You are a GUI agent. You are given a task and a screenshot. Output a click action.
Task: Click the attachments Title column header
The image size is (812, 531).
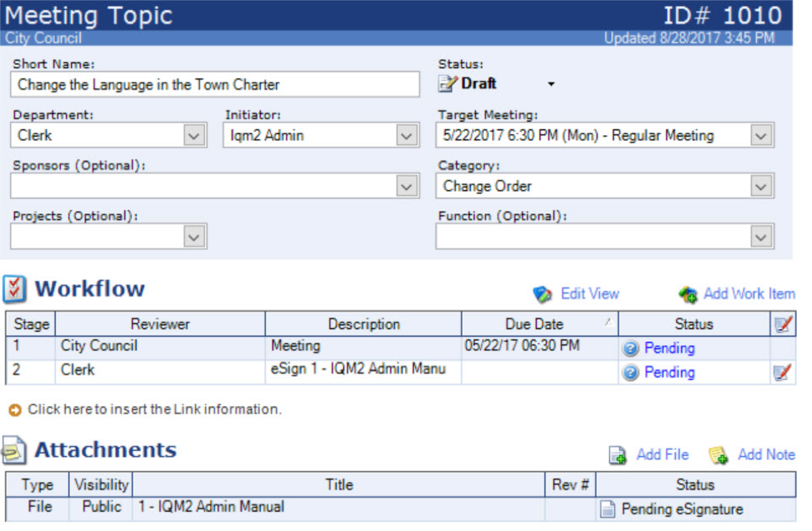coord(338,485)
